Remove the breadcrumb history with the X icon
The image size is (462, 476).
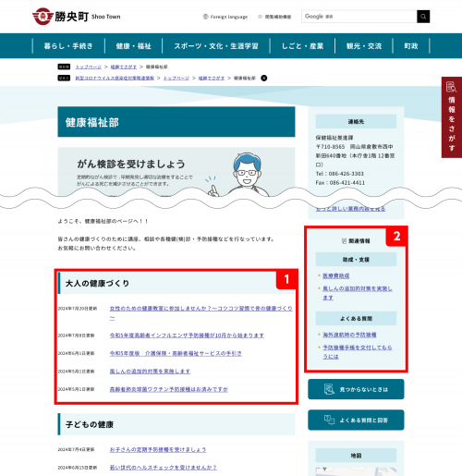tap(264, 78)
